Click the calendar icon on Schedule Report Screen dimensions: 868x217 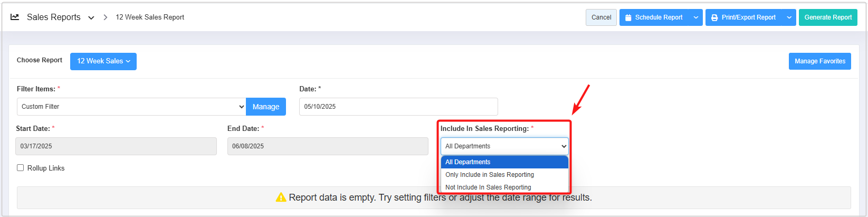click(x=628, y=17)
